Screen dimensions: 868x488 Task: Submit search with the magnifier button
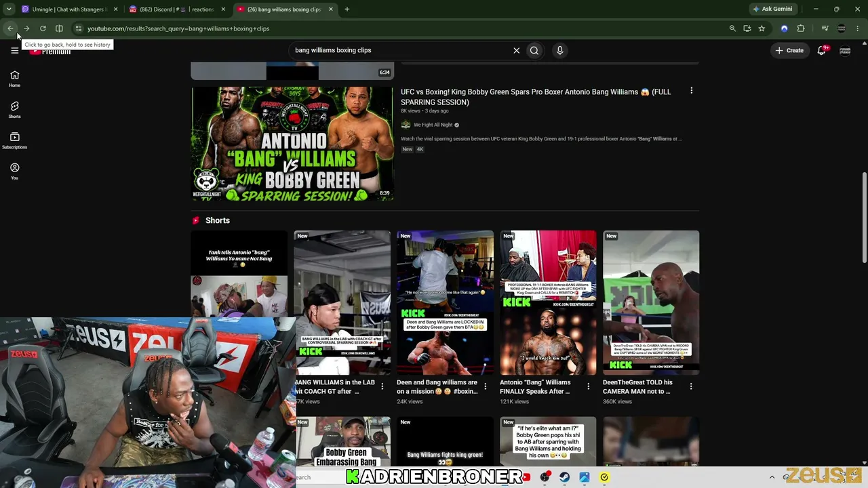[534, 50]
